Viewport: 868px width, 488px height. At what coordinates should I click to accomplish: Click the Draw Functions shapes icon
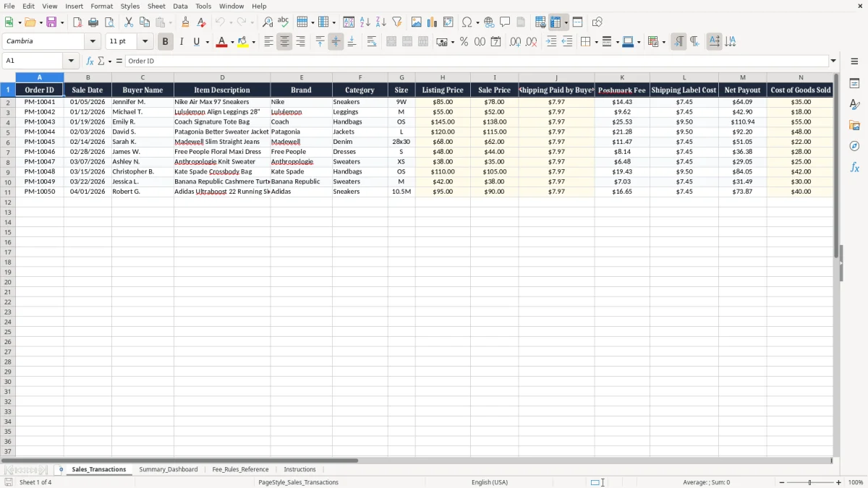click(597, 22)
